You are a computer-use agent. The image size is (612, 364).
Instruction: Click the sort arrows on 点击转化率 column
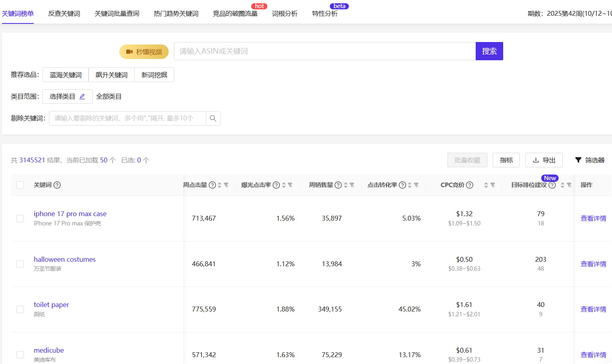point(409,185)
